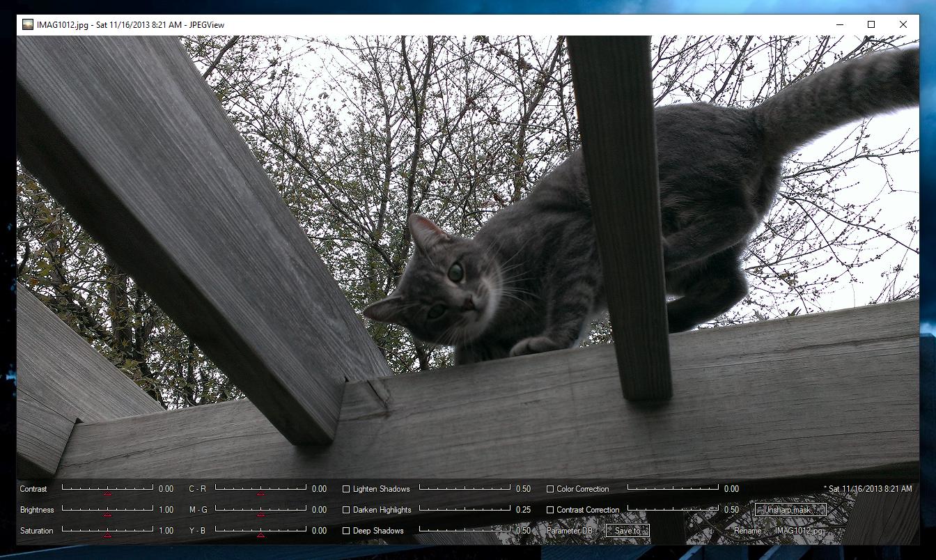The height and width of the screenshot is (560, 936).
Task: Click the C - R color balance slider
Action: (260, 489)
